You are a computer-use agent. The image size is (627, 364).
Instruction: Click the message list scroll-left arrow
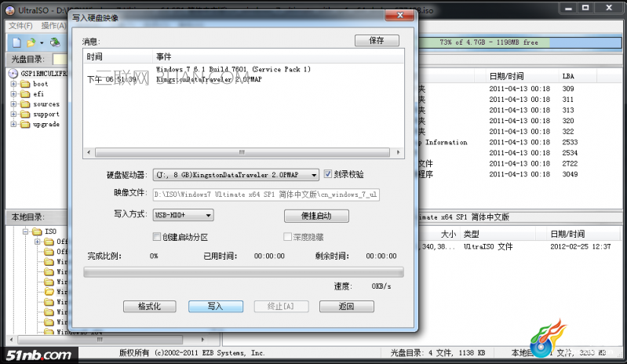coord(89,153)
